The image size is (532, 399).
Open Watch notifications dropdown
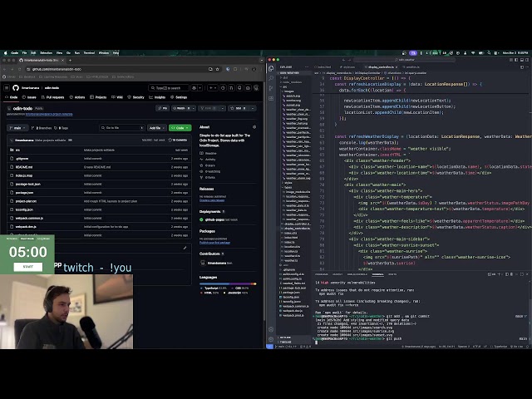point(184,108)
